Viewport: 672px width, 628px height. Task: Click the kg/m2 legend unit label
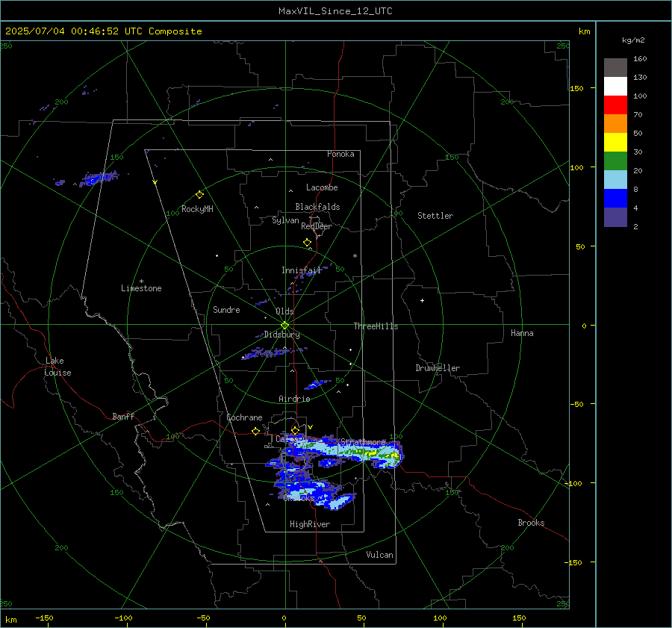[x=633, y=40]
